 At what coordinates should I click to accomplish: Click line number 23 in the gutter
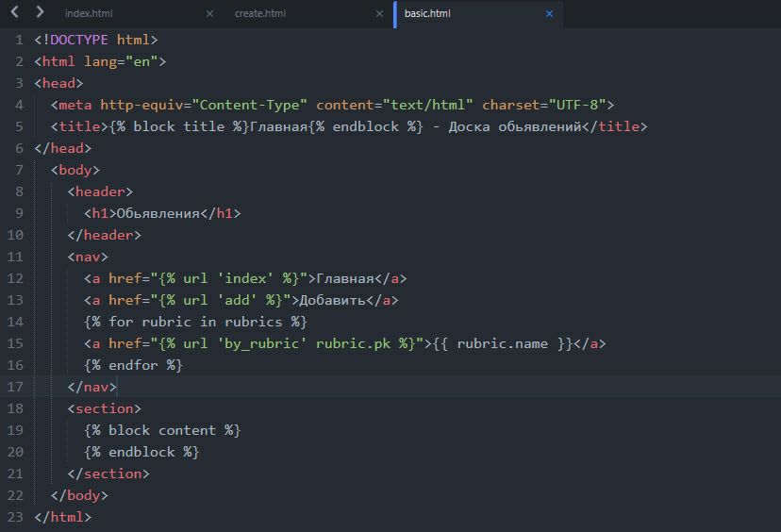pos(15,517)
